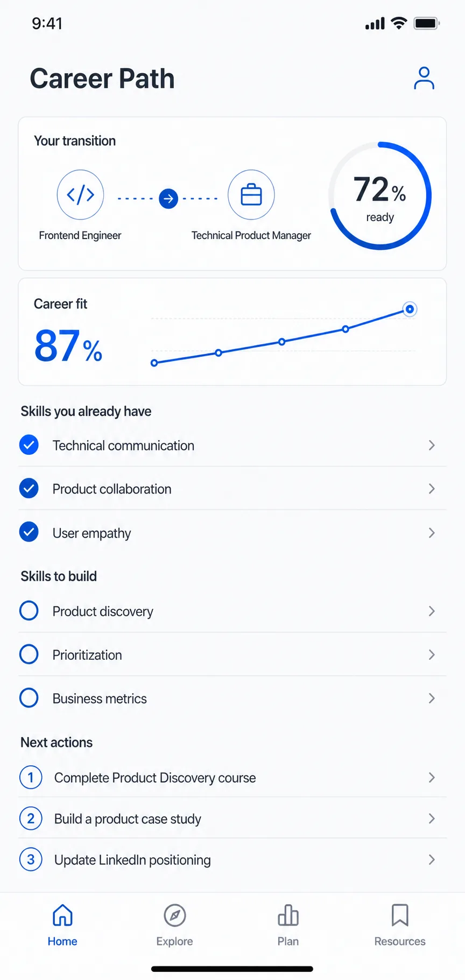The height and width of the screenshot is (980, 465).
Task: Select the latest career fit chart point
Action: (x=410, y=309)
